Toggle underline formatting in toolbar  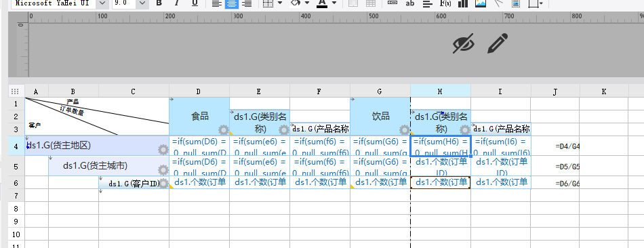pos(195,3)
